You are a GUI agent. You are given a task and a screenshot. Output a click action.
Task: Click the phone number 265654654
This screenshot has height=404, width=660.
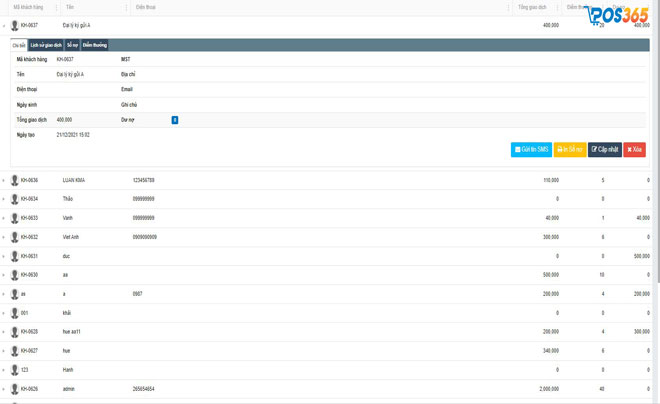point(144,389)
